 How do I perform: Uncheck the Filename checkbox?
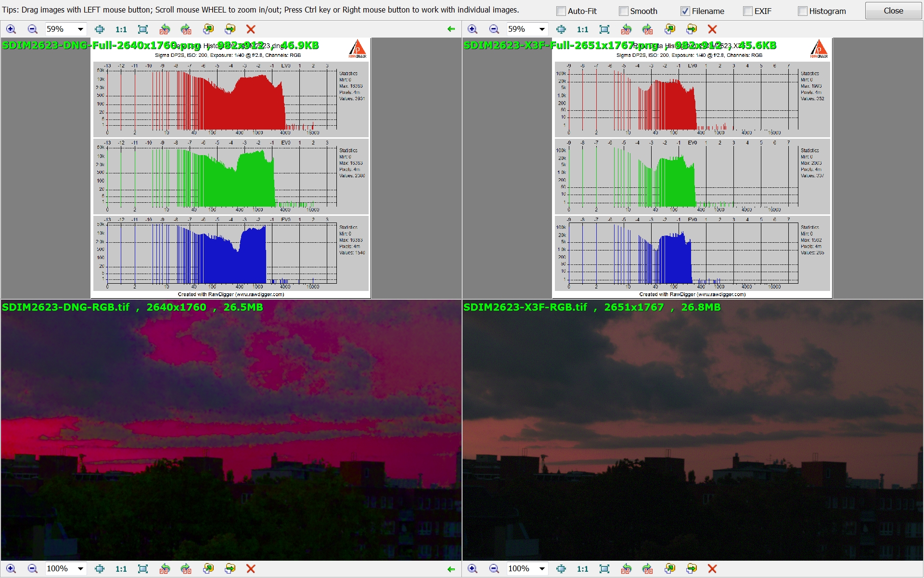(x=685, y=11)
